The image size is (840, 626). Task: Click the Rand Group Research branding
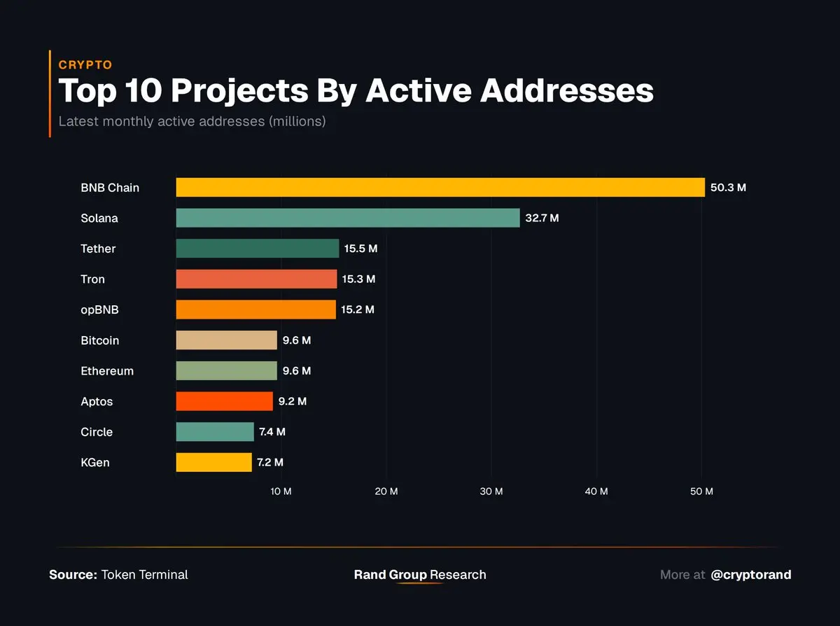[420, 575]
